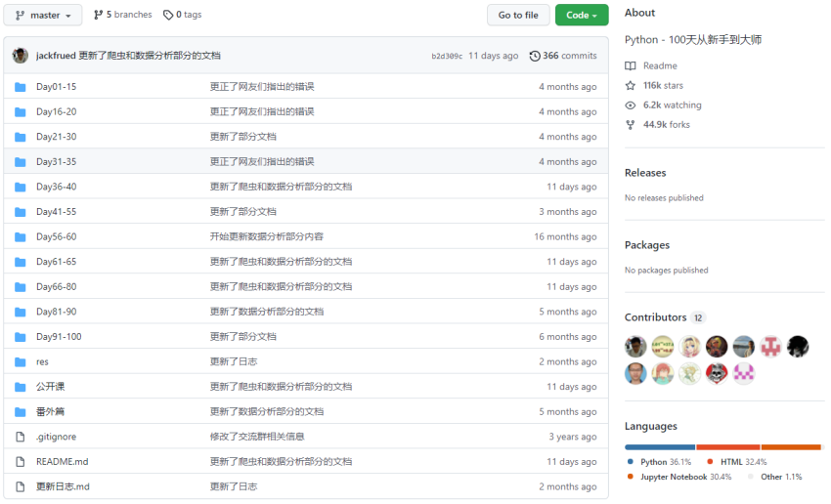The height and width of the screenshot is (504, 831).
Task: View the 5 branches link
Action: pyautogui.click(x=123, y=15)
